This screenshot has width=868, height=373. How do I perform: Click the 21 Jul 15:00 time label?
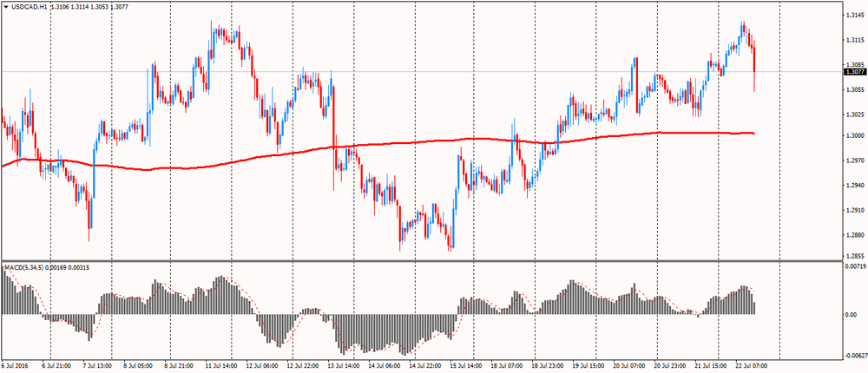click(x=711, y=366)
